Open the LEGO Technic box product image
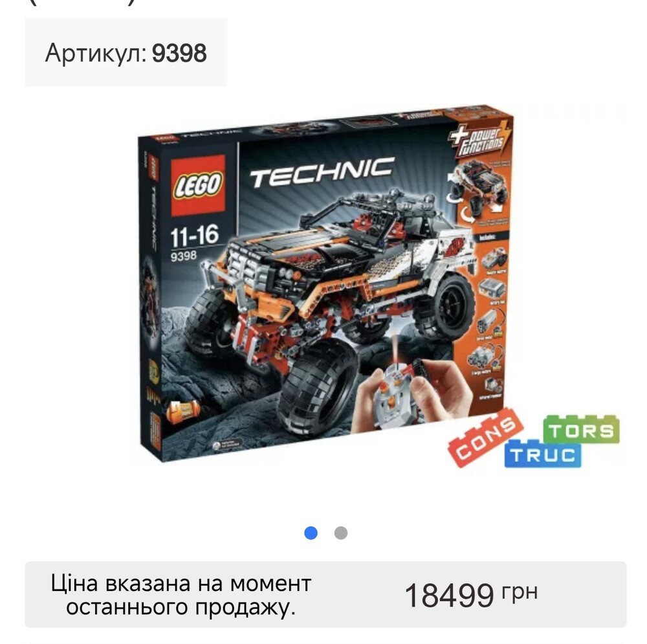 (x=325, y=283)
